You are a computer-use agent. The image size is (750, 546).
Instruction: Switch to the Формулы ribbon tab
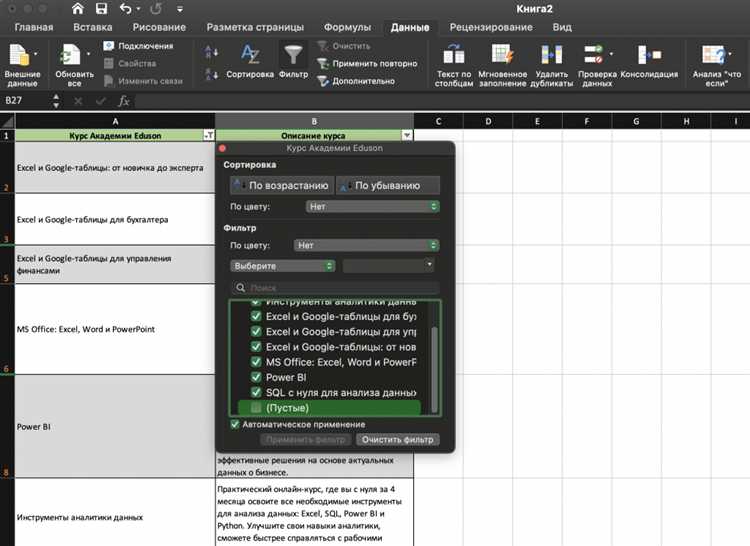(x=347, y=27)
